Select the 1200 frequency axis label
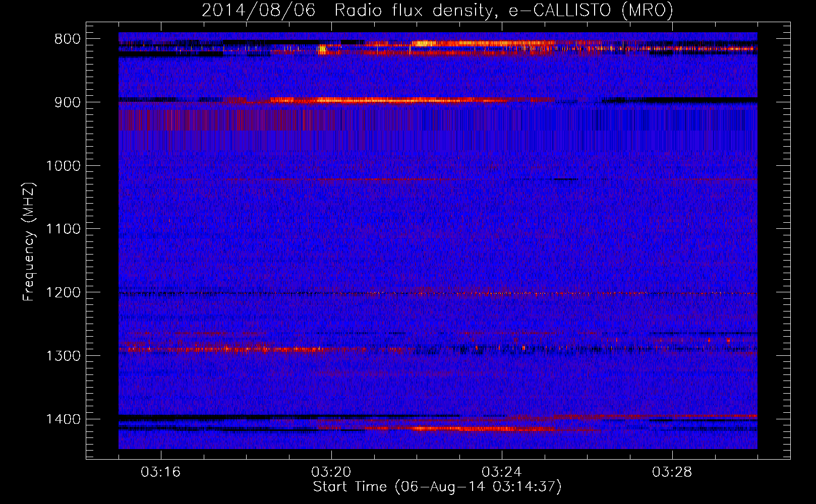Image resolution: width=816 pixels, height=504 pixels. 63,293
